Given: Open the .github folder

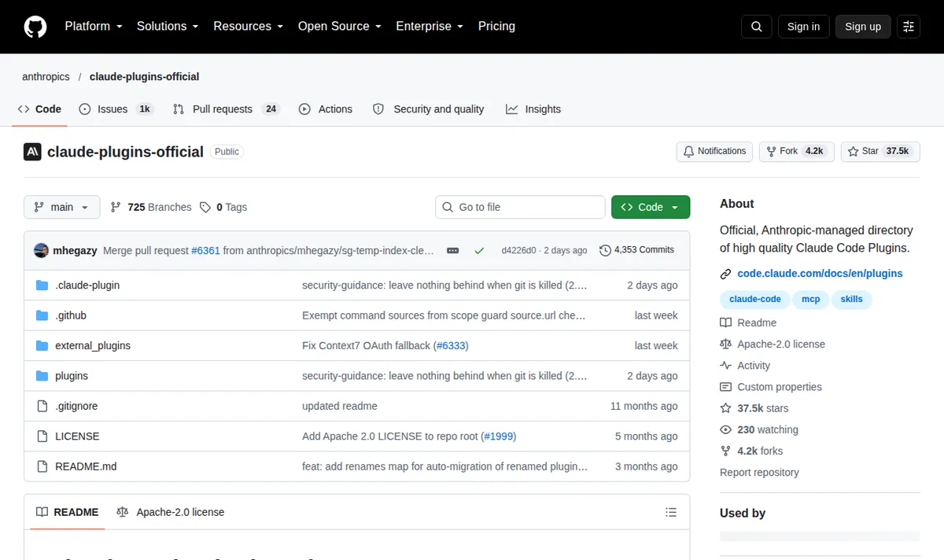Looking at the screenshot, I should point(71,315).
